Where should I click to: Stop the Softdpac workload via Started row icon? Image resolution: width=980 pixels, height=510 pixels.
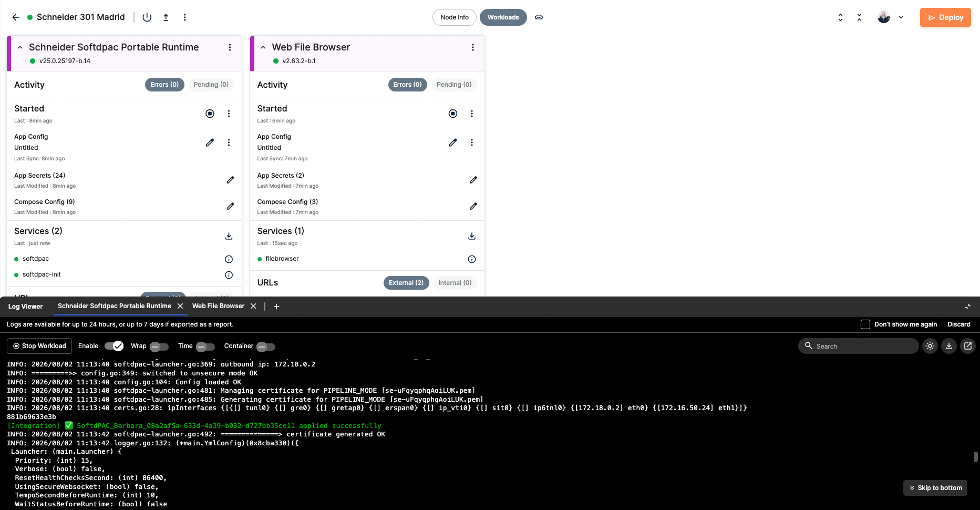[x=210, y=114]
